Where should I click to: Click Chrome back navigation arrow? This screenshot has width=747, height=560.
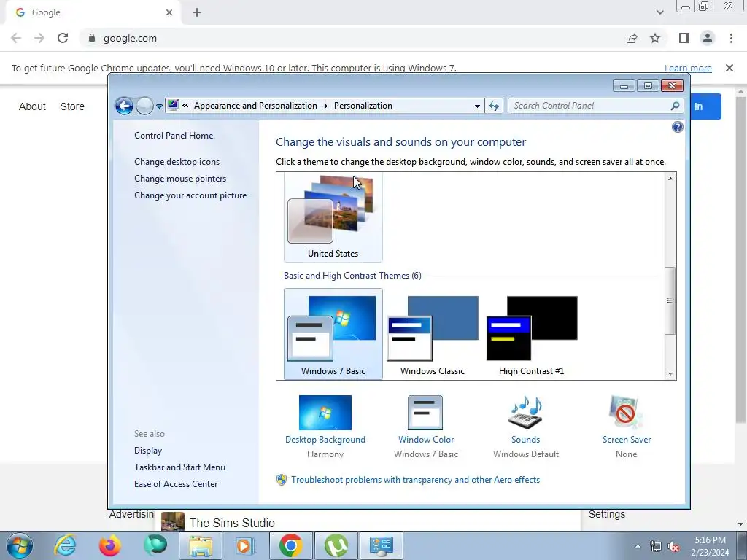(16, 38)
